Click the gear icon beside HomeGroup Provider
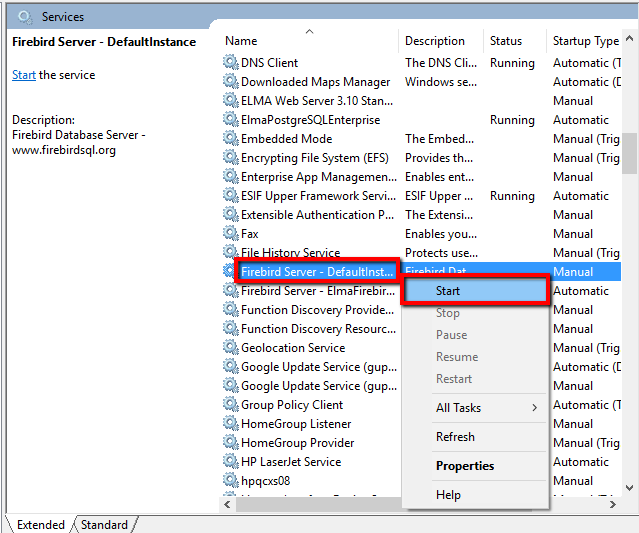Image resolution: width=639 pixels, height=533 pixels. [x=231, y=443]
